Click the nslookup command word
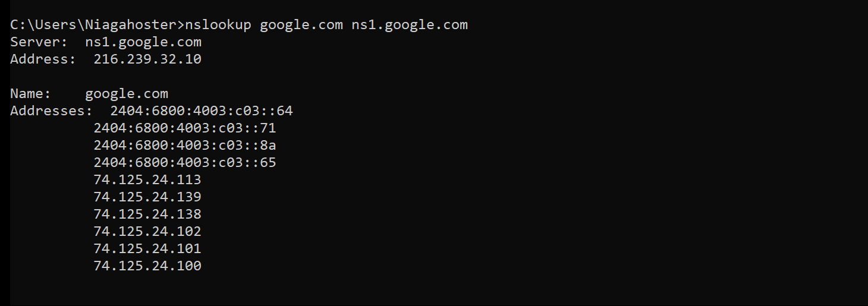 pyautogui.click(x=218, y=25)
